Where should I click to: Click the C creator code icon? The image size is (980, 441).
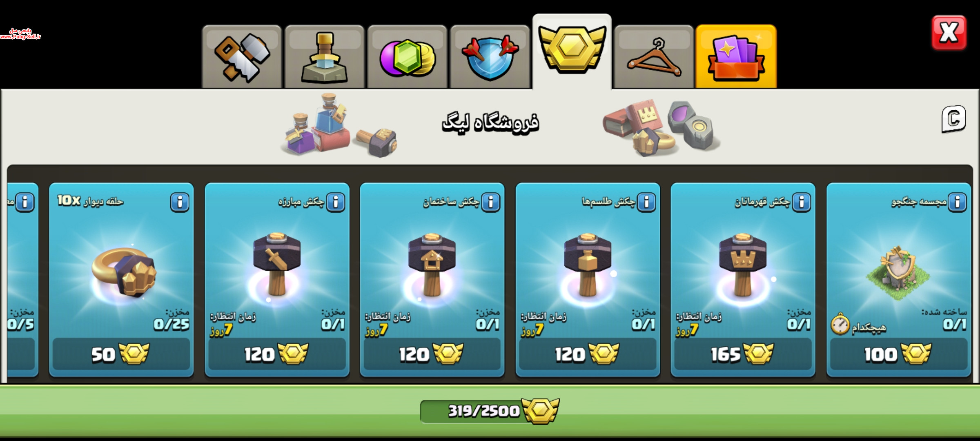pos(954,119)
